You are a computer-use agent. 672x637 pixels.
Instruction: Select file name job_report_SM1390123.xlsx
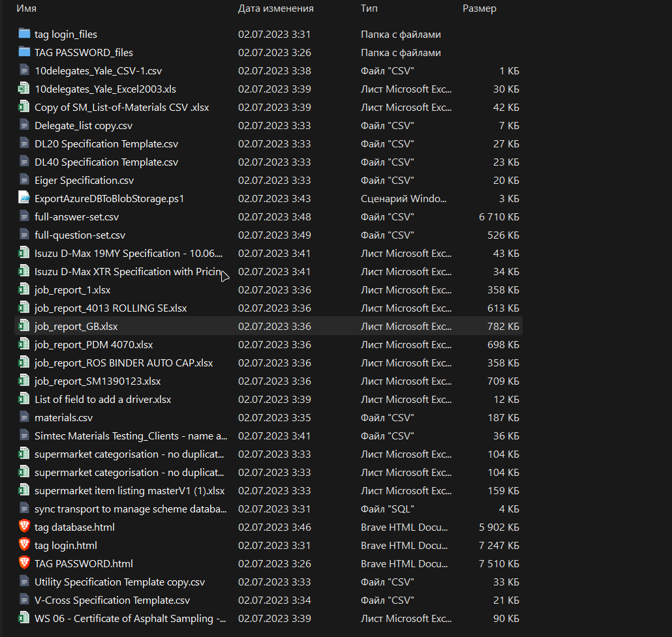[98, 381]
